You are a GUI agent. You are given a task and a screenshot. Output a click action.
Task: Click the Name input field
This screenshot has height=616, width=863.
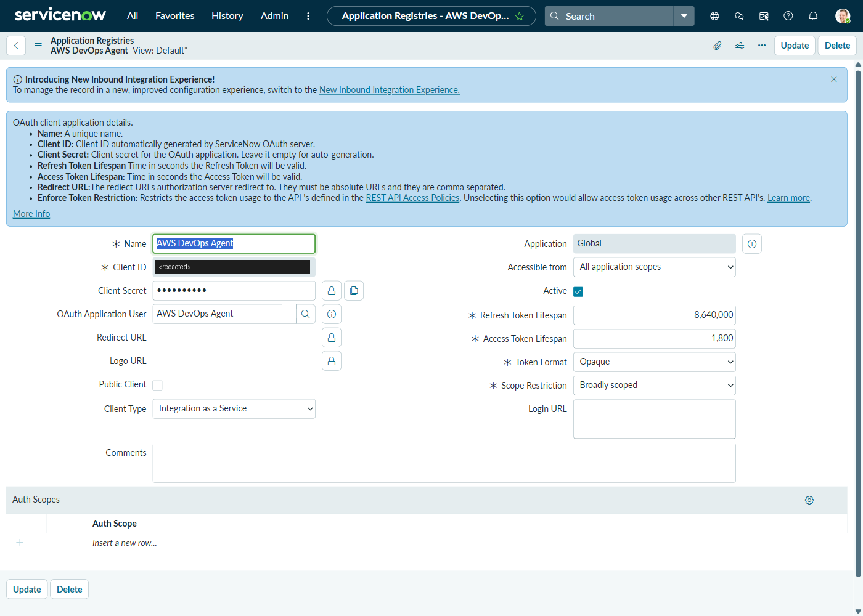click(x=234, y=243)
